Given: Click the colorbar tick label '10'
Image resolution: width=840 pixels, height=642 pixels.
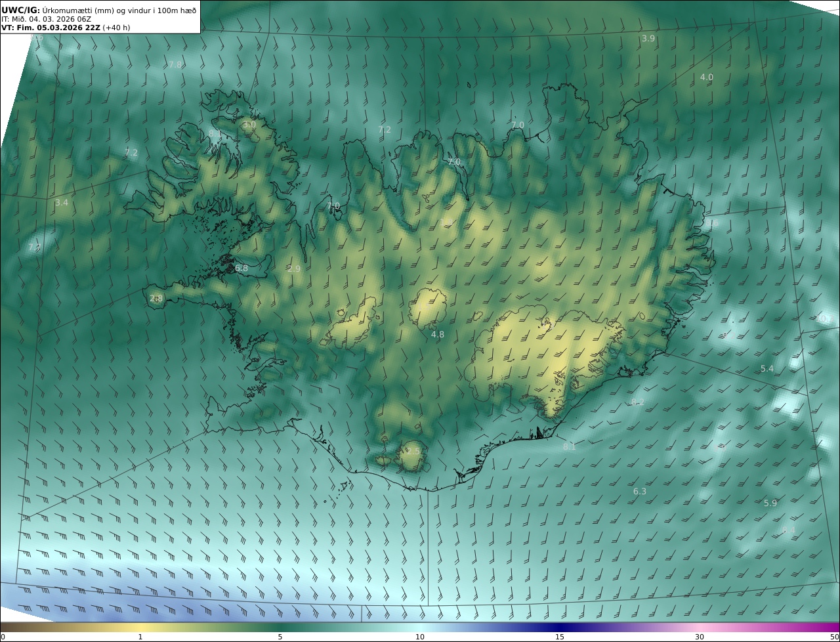Looking at the screenshot, I should pyautogui.click(x=420, y=637).
